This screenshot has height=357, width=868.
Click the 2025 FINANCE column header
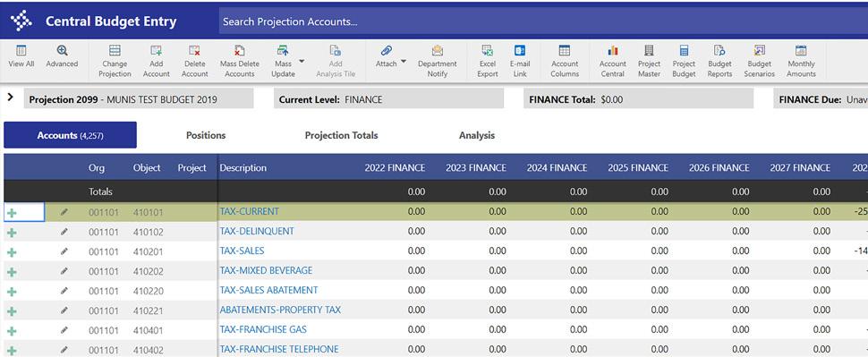(x=638, y=167)
